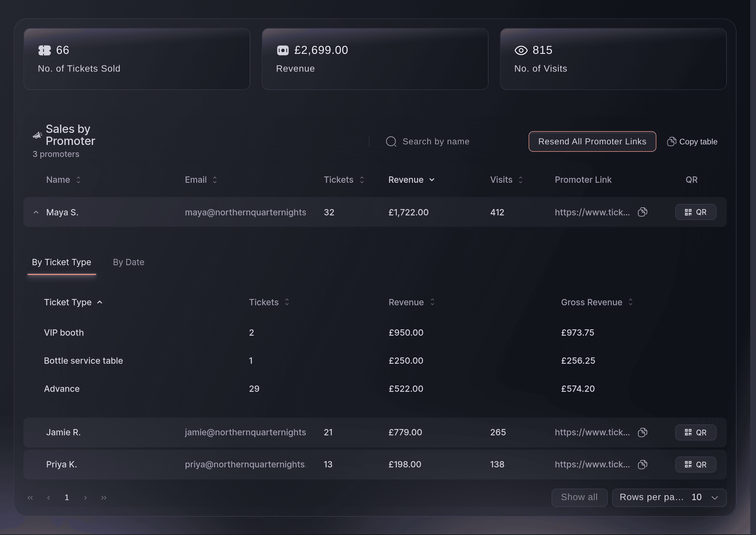This screenshot has height=535, width=756.
Task: Click Jamie R. row name
Action: (x=63, y=432)
